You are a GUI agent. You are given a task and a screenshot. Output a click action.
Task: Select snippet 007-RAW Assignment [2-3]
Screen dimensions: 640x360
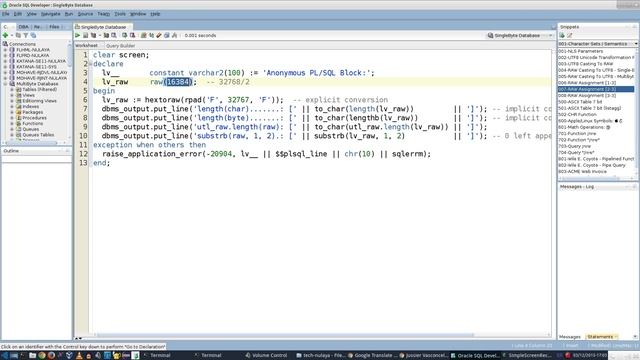pos(596,89)
